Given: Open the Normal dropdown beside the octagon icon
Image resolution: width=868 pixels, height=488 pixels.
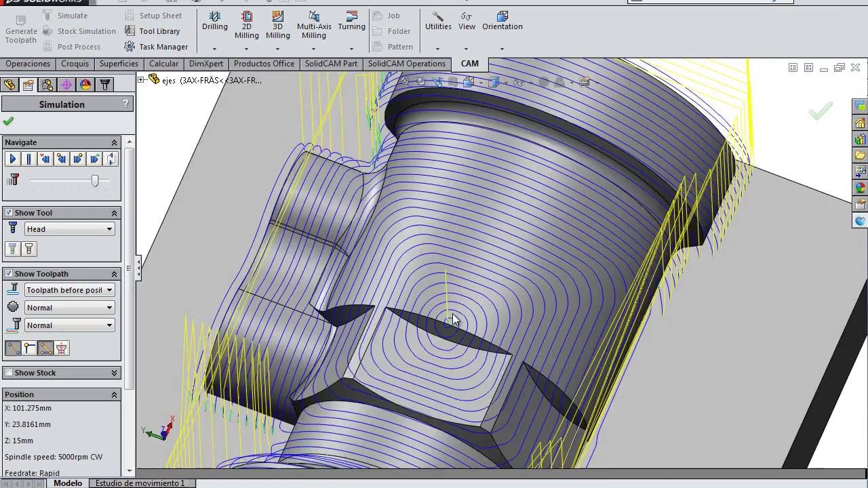Looking at the screenshot, I should coord(69,308).
